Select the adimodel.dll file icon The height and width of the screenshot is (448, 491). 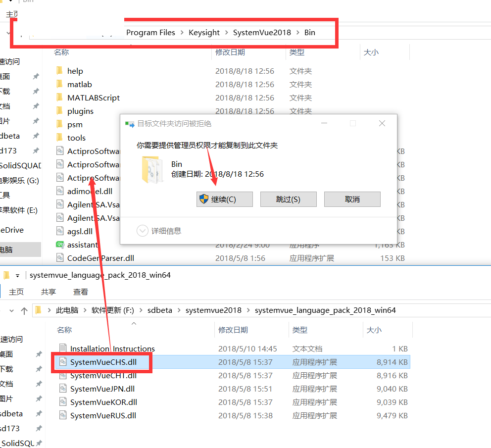(x=60, y=191)
